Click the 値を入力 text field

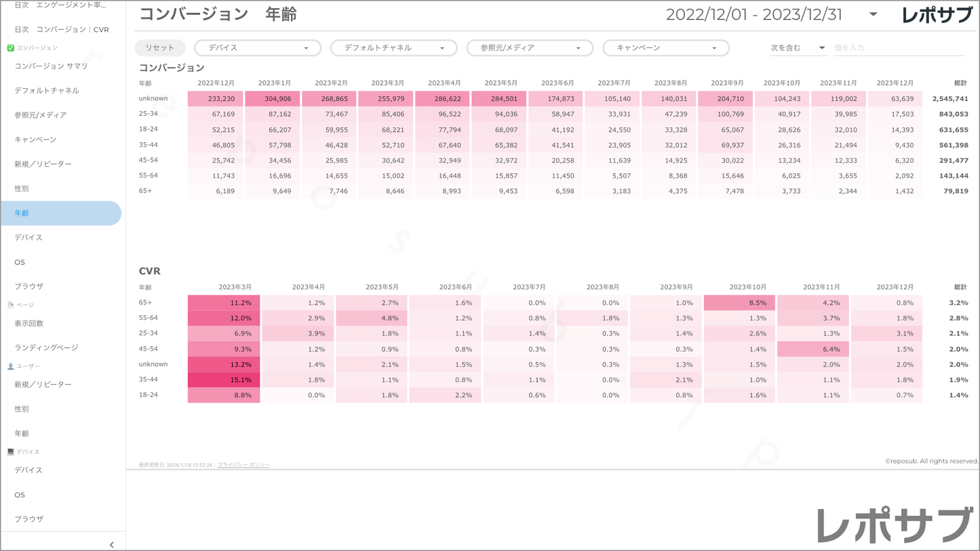[897, 48]
